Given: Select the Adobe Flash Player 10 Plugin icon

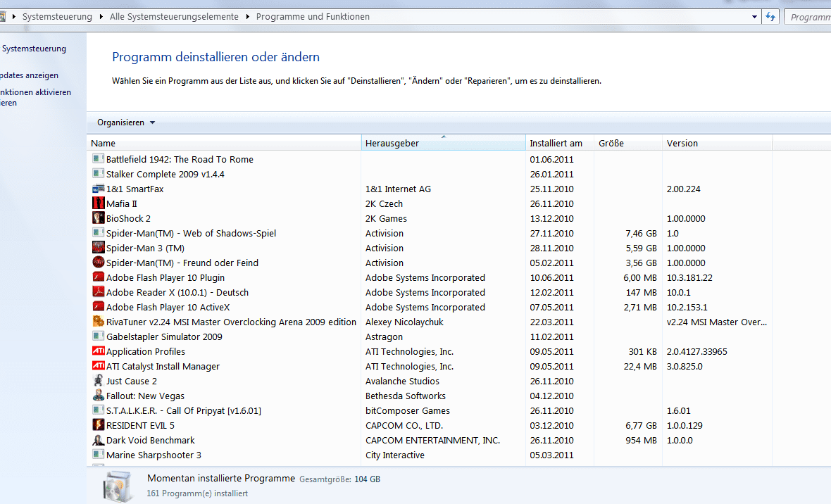Looking at the screenshot, I should [98, 277].
